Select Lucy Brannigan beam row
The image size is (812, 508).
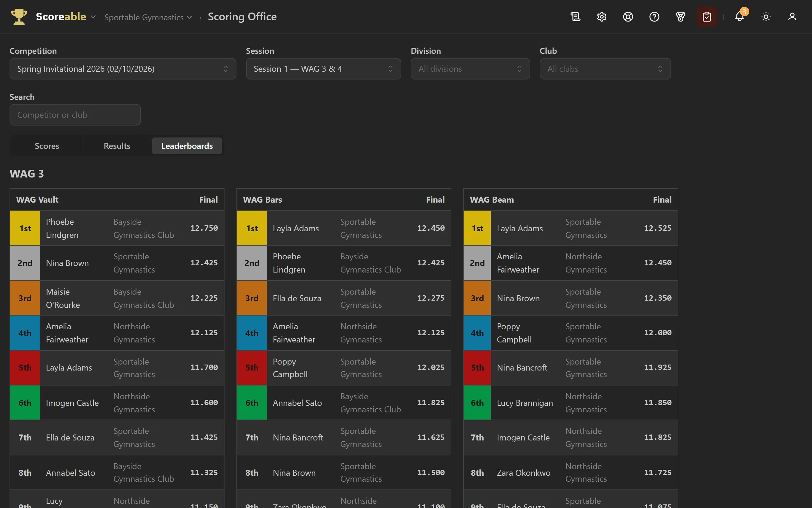[x=570, y=403]
